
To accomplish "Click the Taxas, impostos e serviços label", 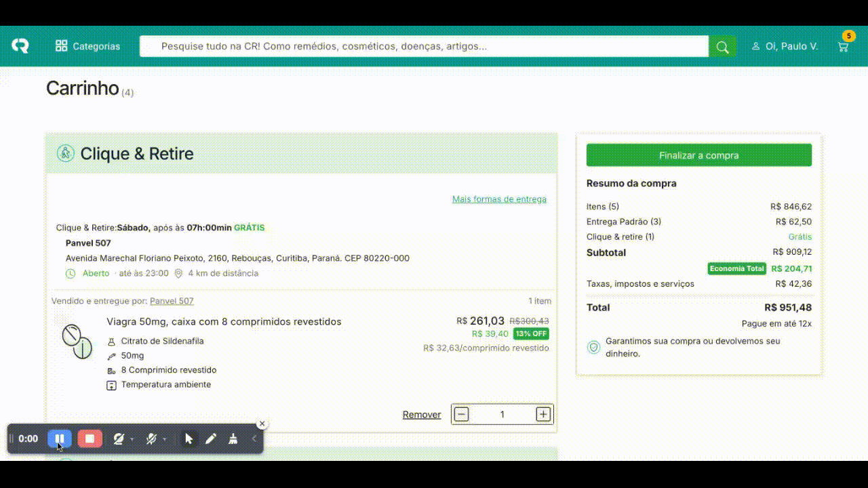I will coord(640,284).
